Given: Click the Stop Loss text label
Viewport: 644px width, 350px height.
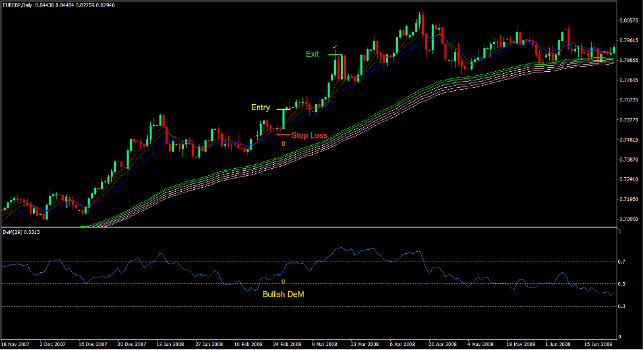Looking at the screenshot, I should [x=309, y=136].
